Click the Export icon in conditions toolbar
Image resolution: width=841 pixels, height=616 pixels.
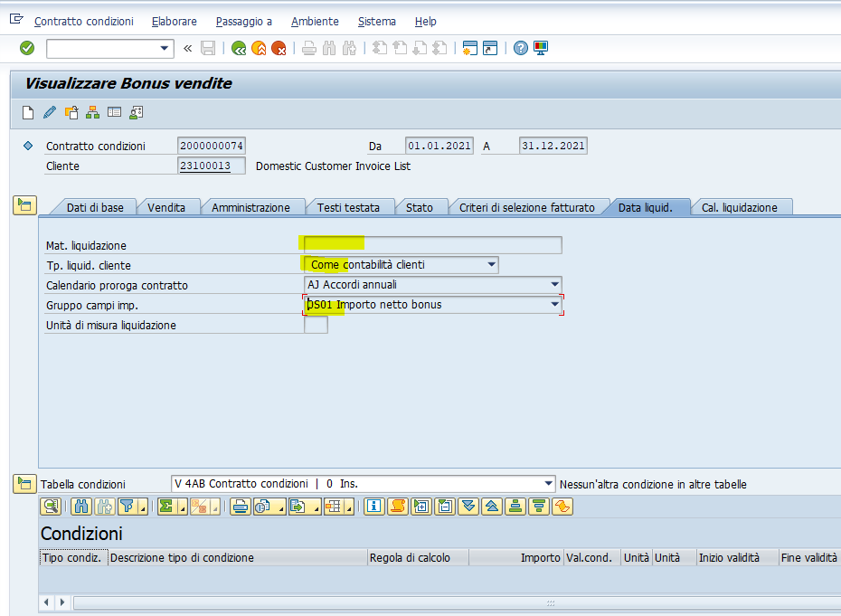pyautogui.click(x=298, y=507)
